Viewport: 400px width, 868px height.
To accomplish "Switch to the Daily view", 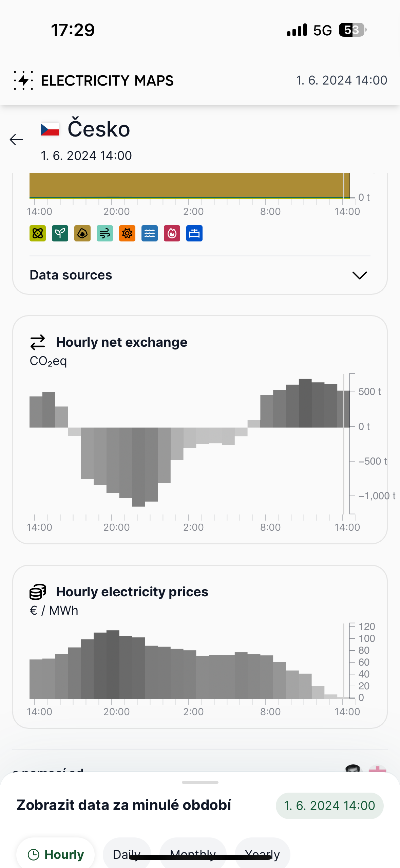I will [x=127, y=854].
